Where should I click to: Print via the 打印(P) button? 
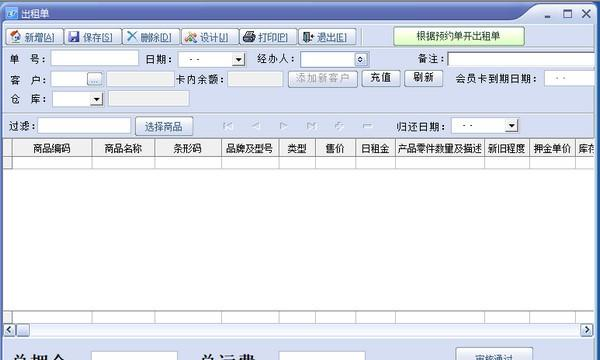(x=268, y=37)
